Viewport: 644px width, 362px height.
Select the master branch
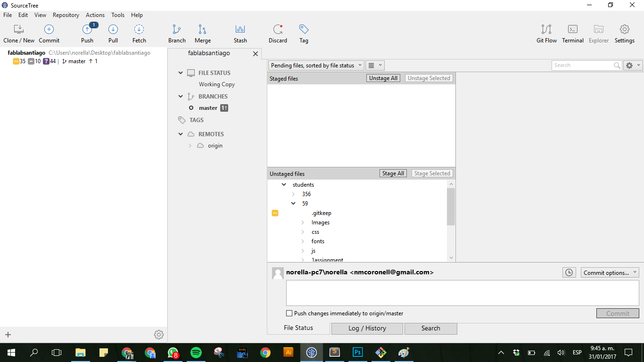point(208,108)
